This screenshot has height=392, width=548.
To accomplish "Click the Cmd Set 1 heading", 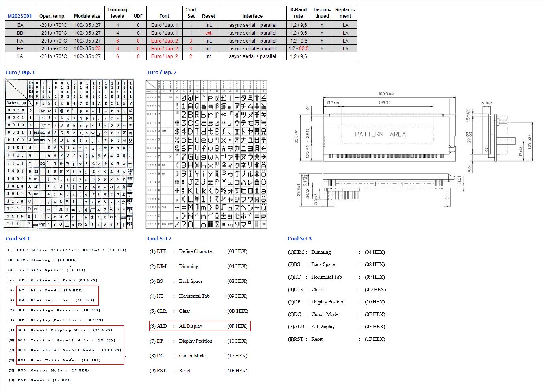I will pyautogui.click(x=18, y=238).
